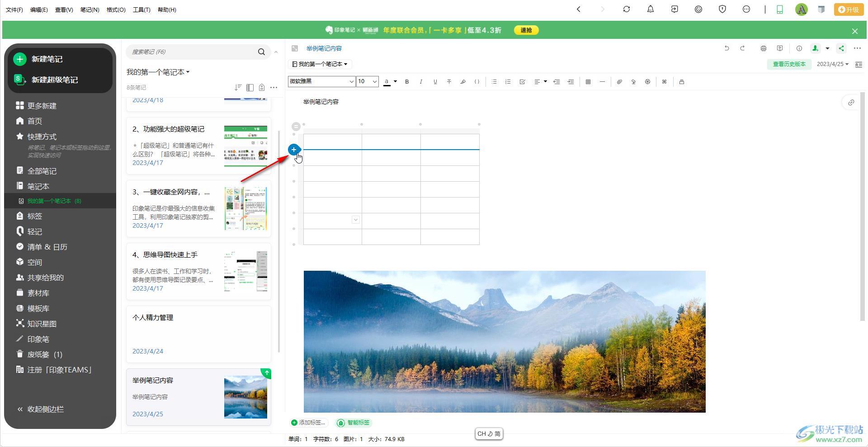868x447 pixels.
Task: Open 我的第一个笔记本 dropdown in note header
Action: click(320, 64)
